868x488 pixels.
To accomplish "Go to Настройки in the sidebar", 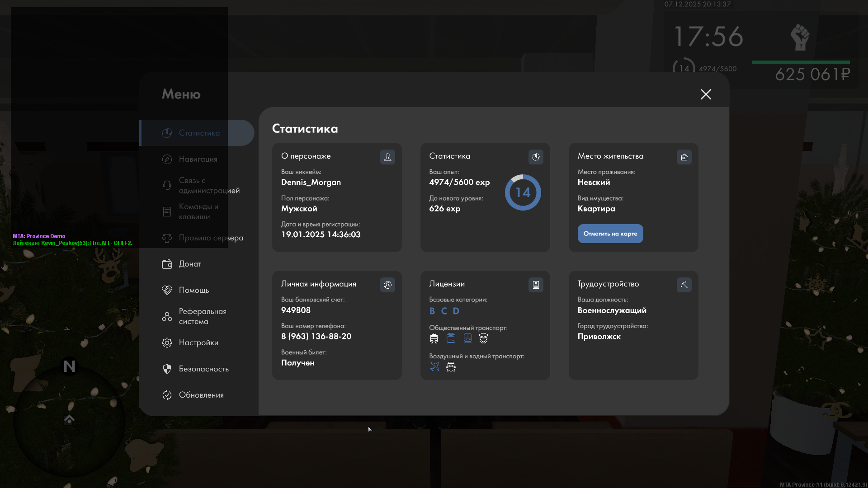I will click(x=198, y=343).
